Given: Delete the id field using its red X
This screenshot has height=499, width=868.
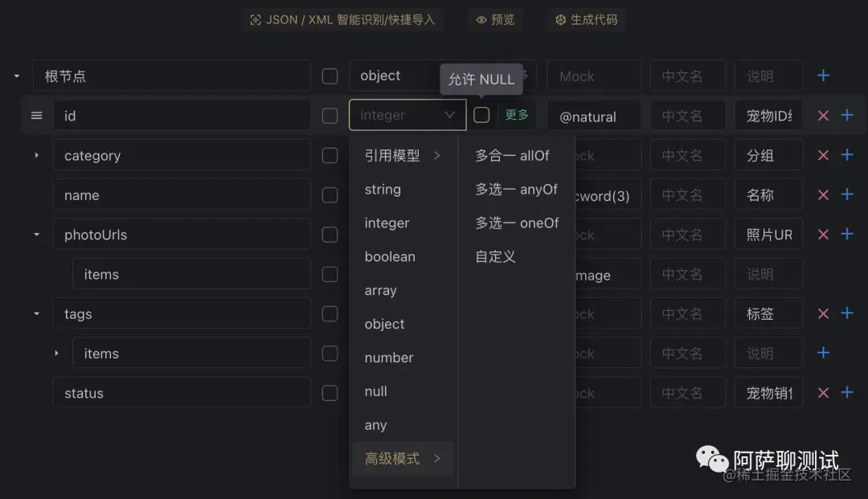Looking at the screenshot, I should pos(823,115).
